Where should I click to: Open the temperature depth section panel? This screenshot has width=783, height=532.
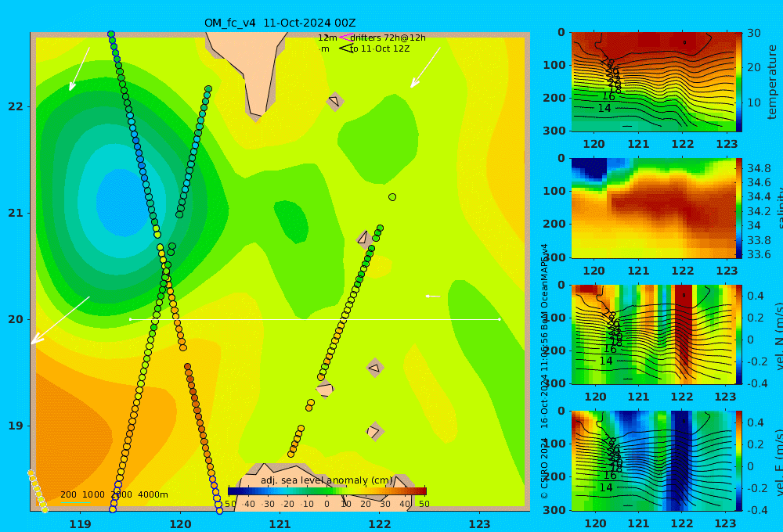(x=653, y=82)
